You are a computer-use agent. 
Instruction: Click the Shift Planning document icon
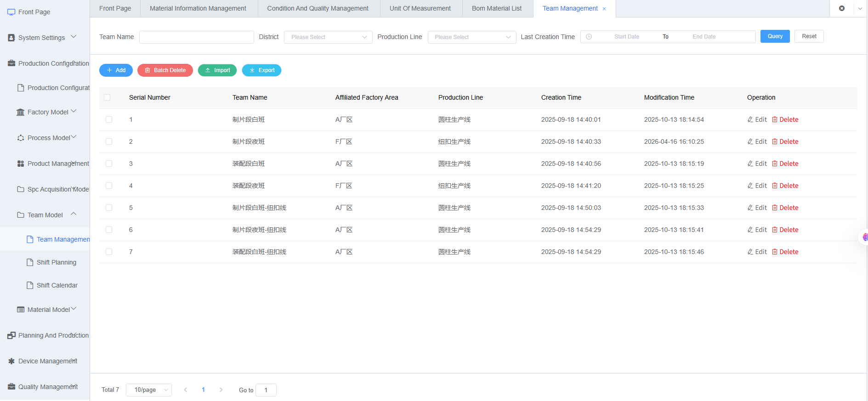point(30,262)
